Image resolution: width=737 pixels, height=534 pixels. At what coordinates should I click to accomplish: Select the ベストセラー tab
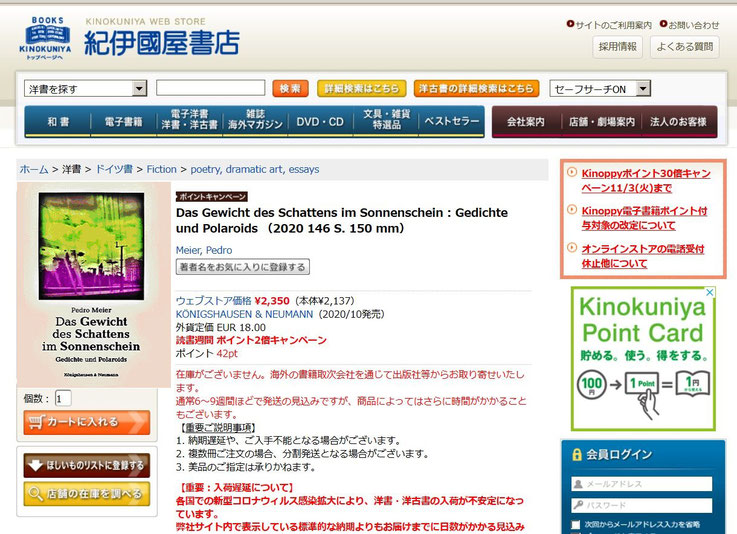click(x=451, y=122)
